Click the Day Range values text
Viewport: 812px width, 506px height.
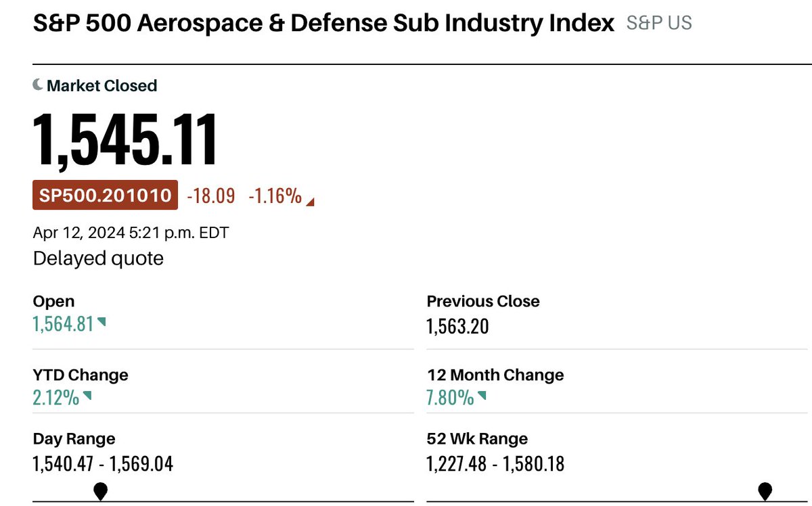[103, 463]
